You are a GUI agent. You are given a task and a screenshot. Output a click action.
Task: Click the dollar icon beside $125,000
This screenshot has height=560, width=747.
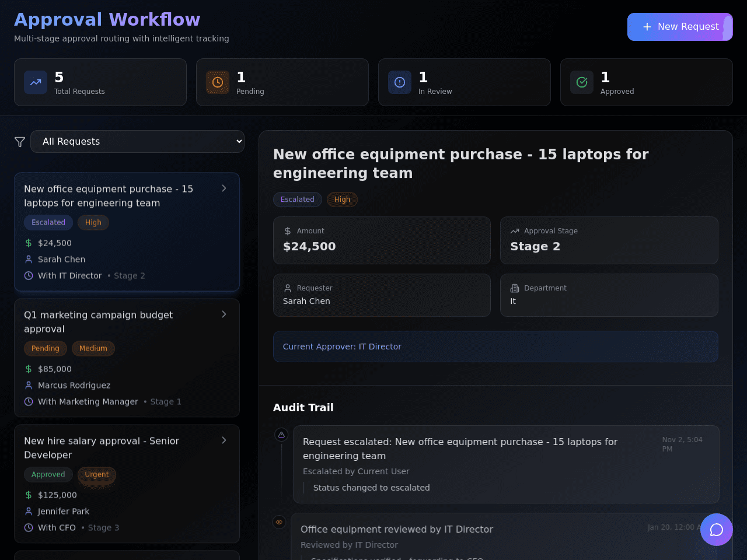point(29,495)
